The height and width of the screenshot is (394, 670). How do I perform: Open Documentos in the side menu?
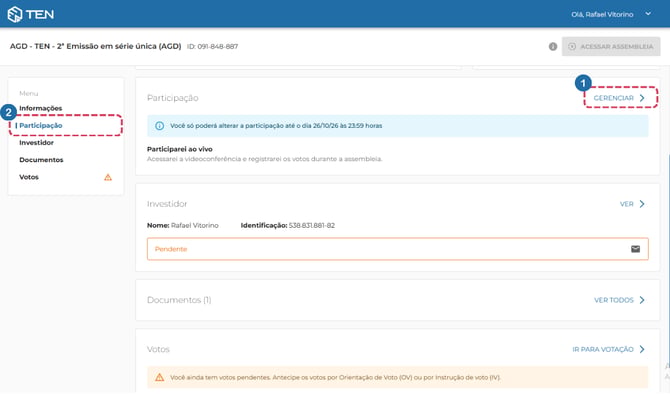[41, 159]
